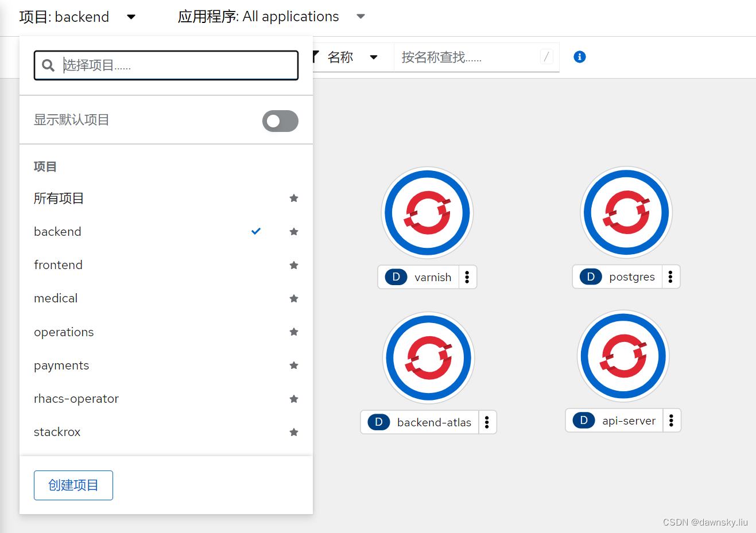Open kebab menu for api-server deployment
The height and width of the screenshot is (533, 756).
tap(671, 421)
